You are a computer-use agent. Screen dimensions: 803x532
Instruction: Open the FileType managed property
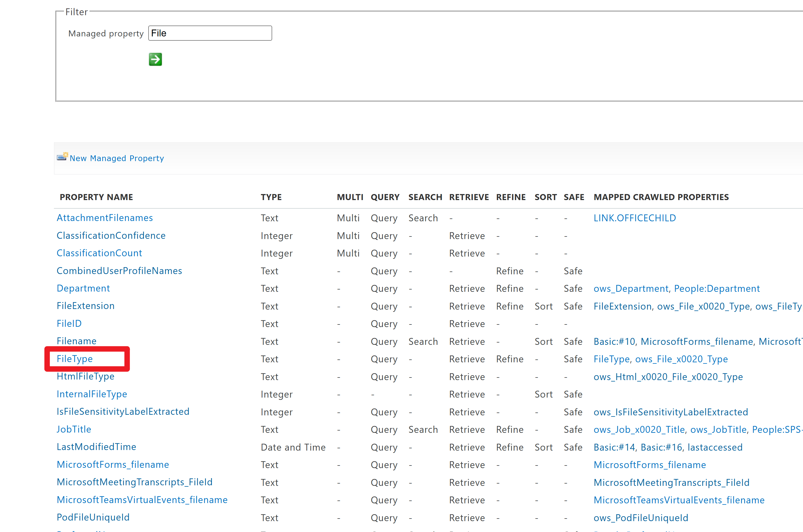pyautogui.click(x=75, y=359)
